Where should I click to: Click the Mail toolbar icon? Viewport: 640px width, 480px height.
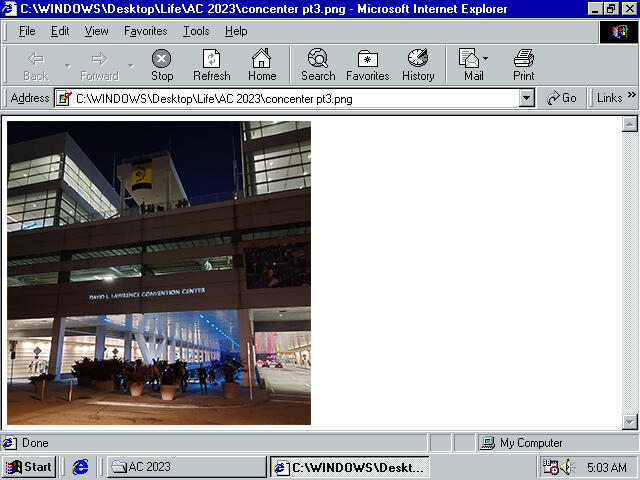point(471,65)
